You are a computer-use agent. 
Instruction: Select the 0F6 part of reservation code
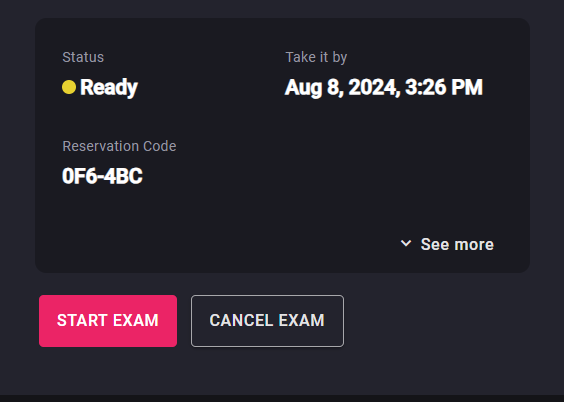[x=79, y=176]
